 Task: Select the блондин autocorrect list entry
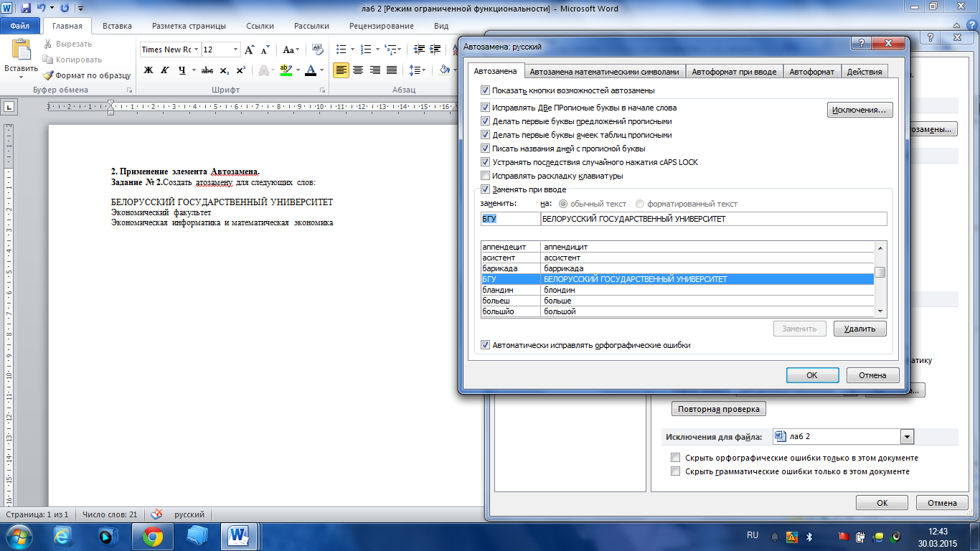pyautogui.click(x=677, y=290)
